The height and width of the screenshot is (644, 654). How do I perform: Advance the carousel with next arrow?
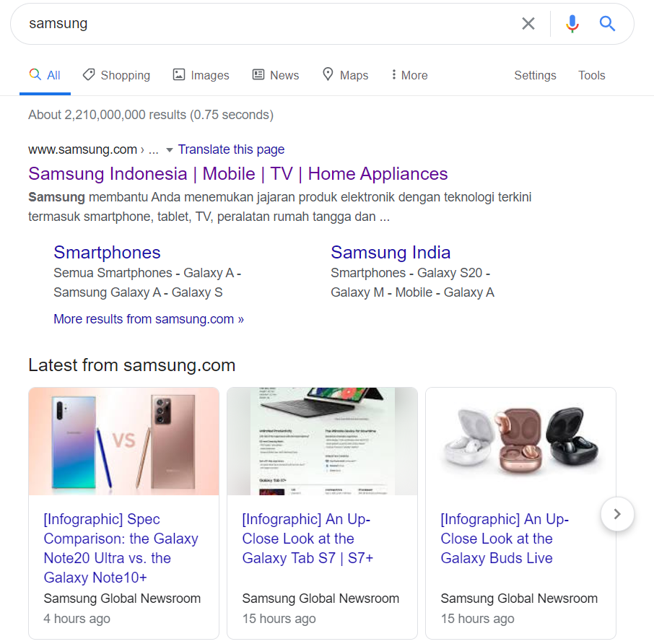pyautogui.click(x=617, y=514)
